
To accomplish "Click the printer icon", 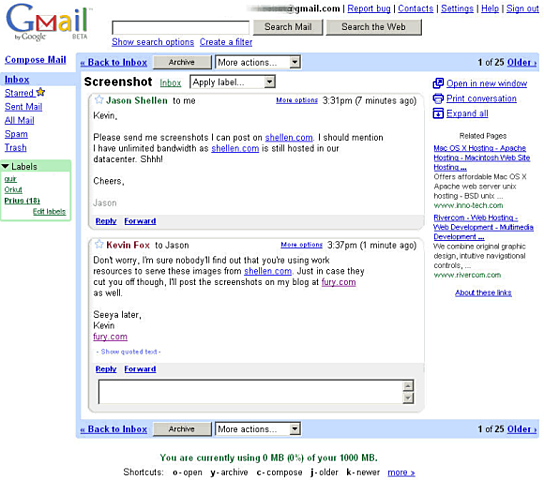I will (x=438, y=98).
